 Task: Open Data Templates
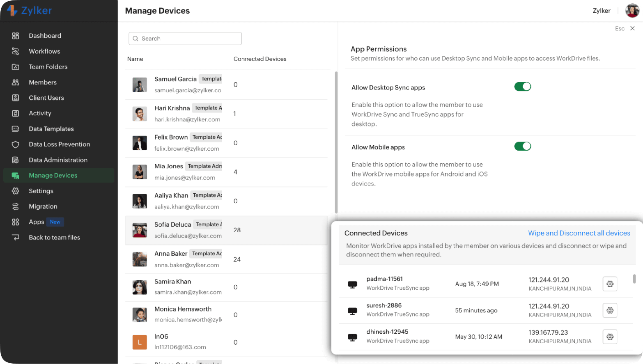[x=51, y=129]
